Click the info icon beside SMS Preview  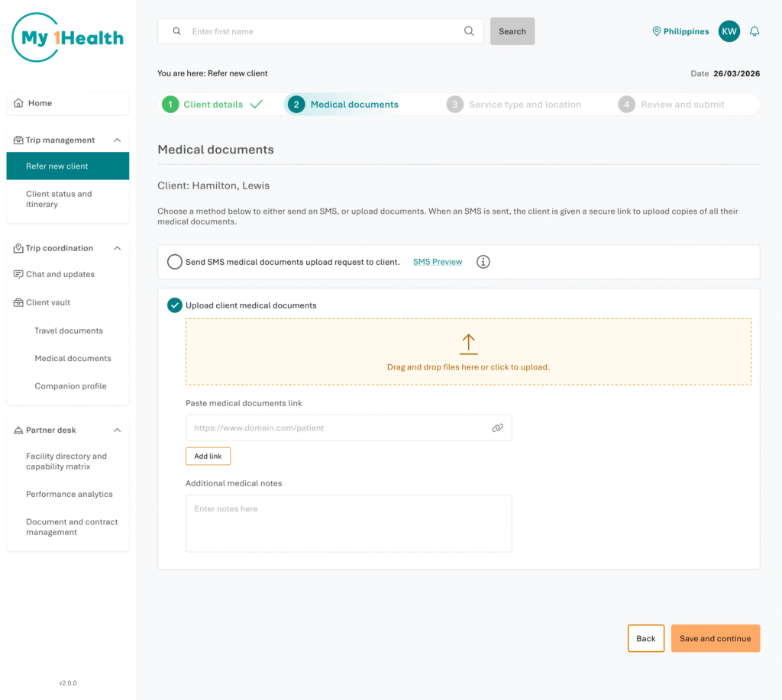483,262
